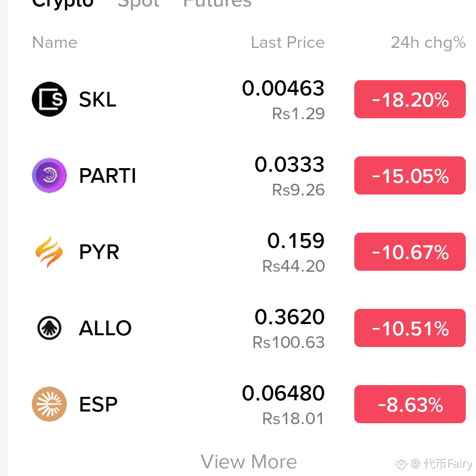
Task: Tap the purple PARTI coin icon
Action: (49, 175)
